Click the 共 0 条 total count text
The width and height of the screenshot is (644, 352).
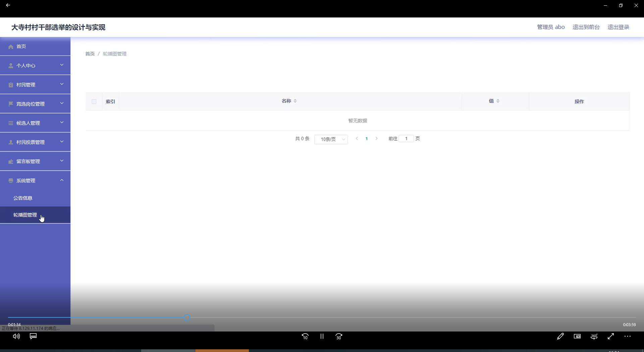[x=302, y=138]
